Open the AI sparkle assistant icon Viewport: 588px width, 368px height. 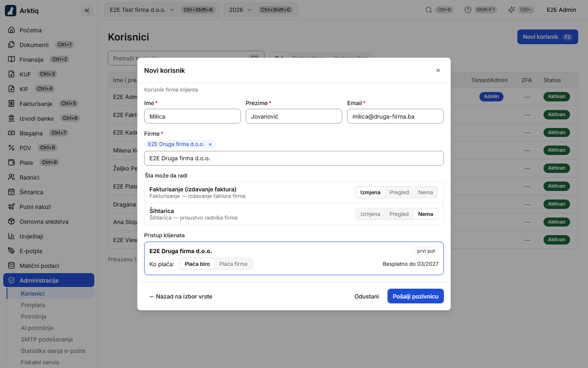tap(511, 10)
